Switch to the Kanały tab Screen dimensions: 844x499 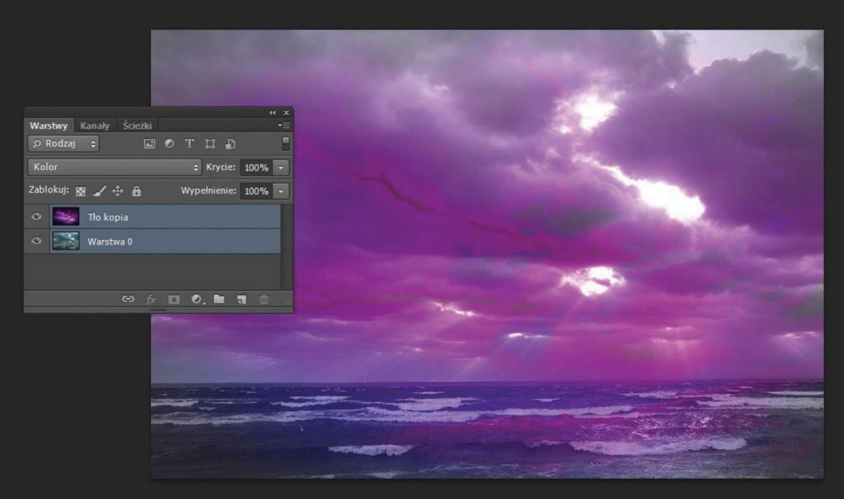pos(95,125)
